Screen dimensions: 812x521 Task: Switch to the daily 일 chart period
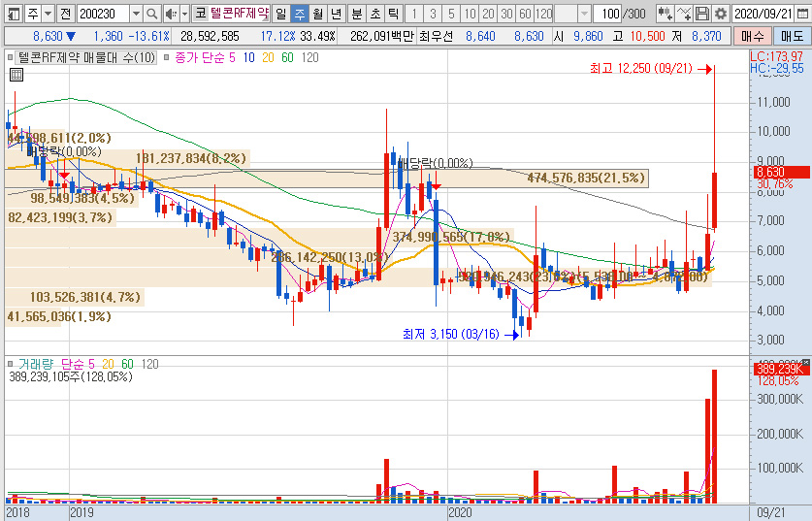click(x=280, y=14)
